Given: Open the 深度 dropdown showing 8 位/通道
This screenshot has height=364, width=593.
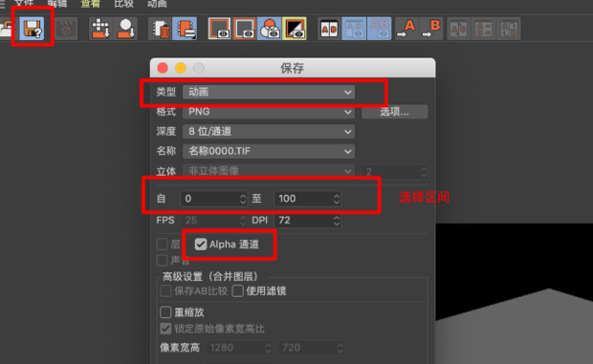Looking at the screenshot, I should click(x=269, y=132).
